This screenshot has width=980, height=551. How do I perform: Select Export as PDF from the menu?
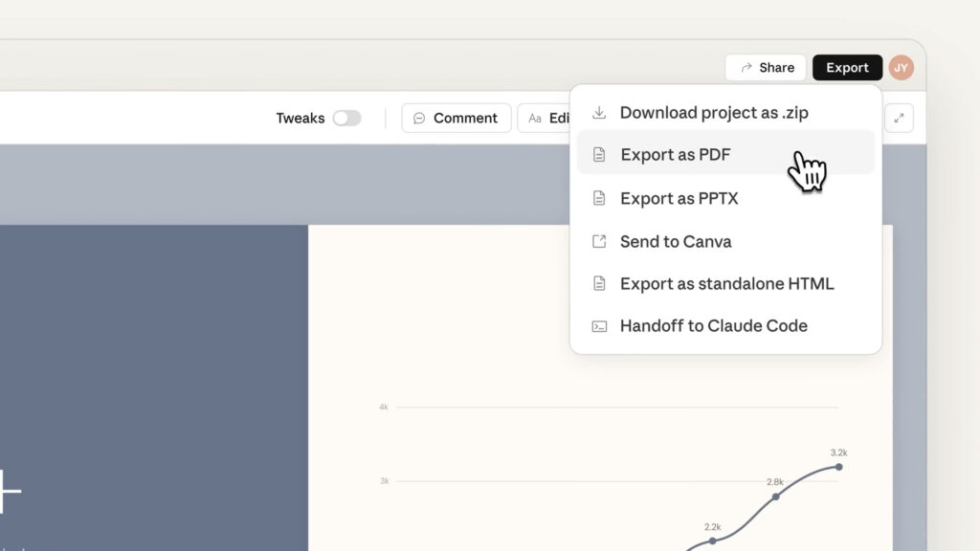tap(676, 155)
